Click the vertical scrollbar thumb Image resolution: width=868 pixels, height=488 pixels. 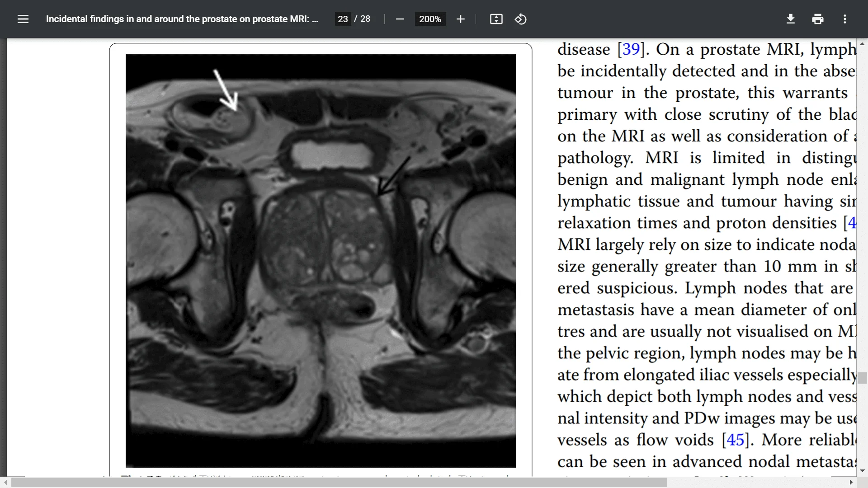862,378
